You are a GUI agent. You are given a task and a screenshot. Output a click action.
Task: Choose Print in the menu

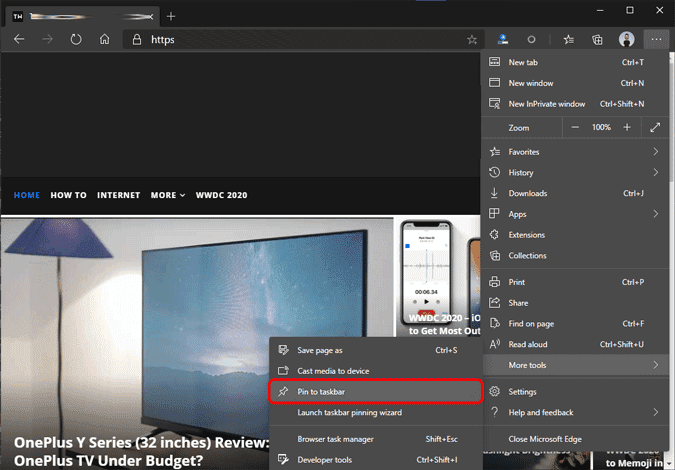(x=575, y=282)
